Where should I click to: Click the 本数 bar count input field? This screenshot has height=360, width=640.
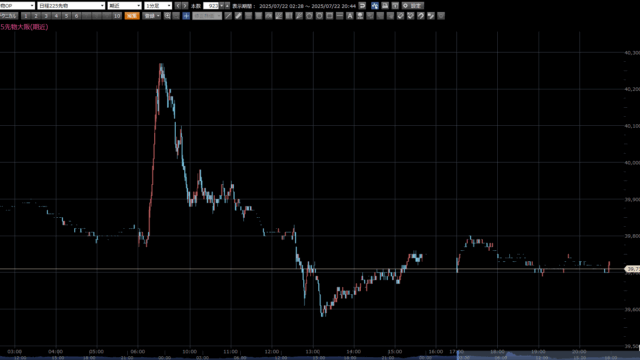tap(211, 6)
